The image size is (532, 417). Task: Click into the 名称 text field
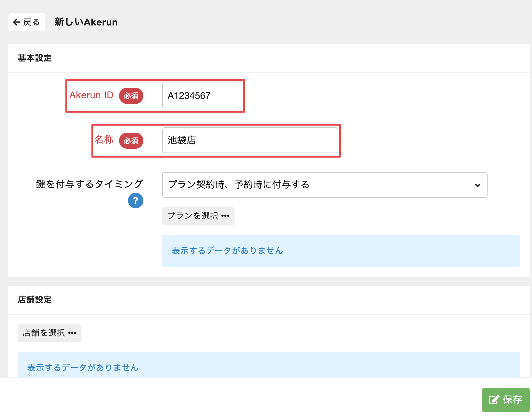point(250,140)
